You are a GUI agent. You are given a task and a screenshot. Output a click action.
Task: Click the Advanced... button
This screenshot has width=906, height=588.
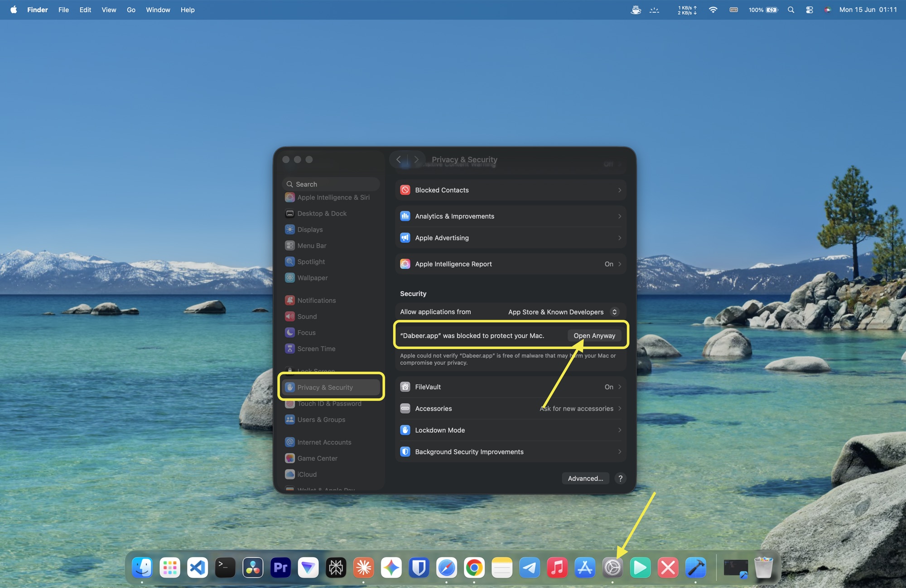(585, 478)
